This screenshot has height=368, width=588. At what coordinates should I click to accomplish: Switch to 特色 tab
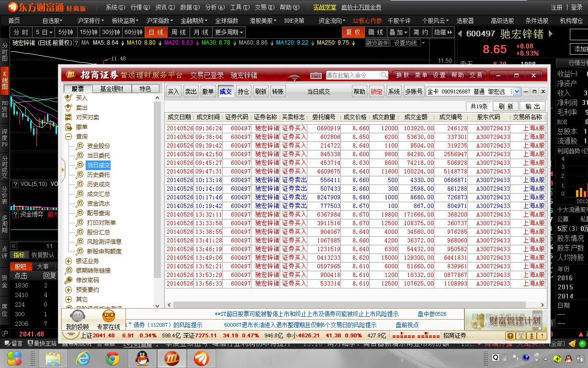point(145,89)
